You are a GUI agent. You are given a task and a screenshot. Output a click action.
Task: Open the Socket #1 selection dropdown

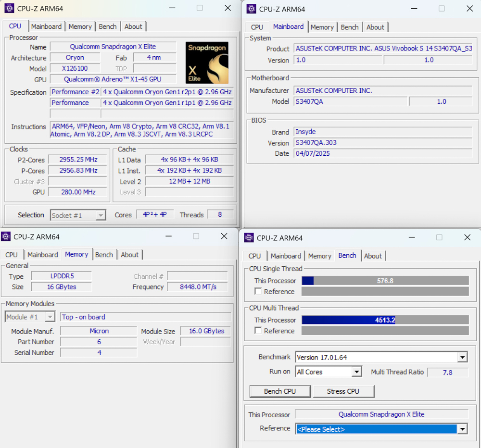[78, 215]
